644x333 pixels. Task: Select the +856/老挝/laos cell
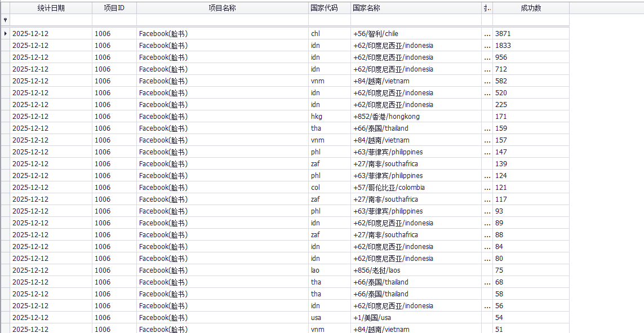pos(416,270)
